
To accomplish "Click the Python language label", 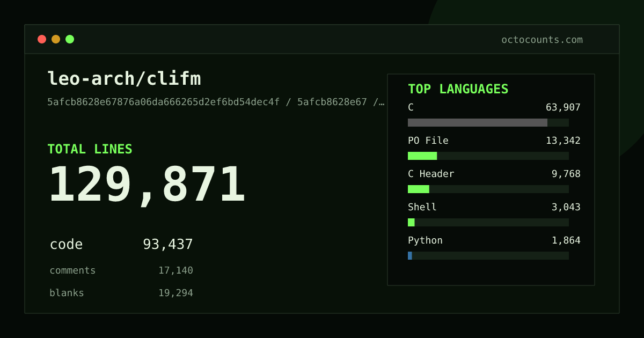I will point(425,240).
